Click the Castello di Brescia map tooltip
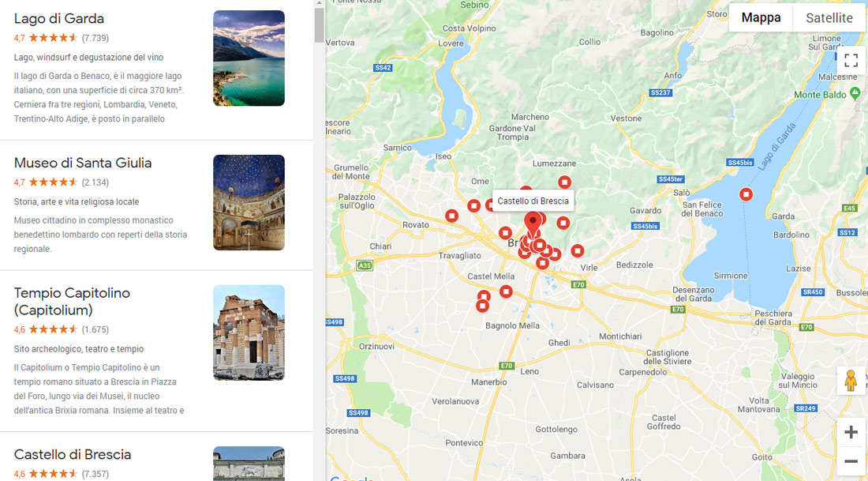The width and height of the screenshot is (868, 481). coord(533,201)
